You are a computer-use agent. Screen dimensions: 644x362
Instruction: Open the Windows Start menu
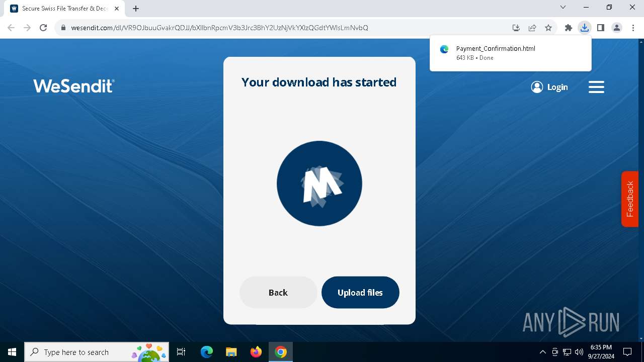[x=12, y=352]
